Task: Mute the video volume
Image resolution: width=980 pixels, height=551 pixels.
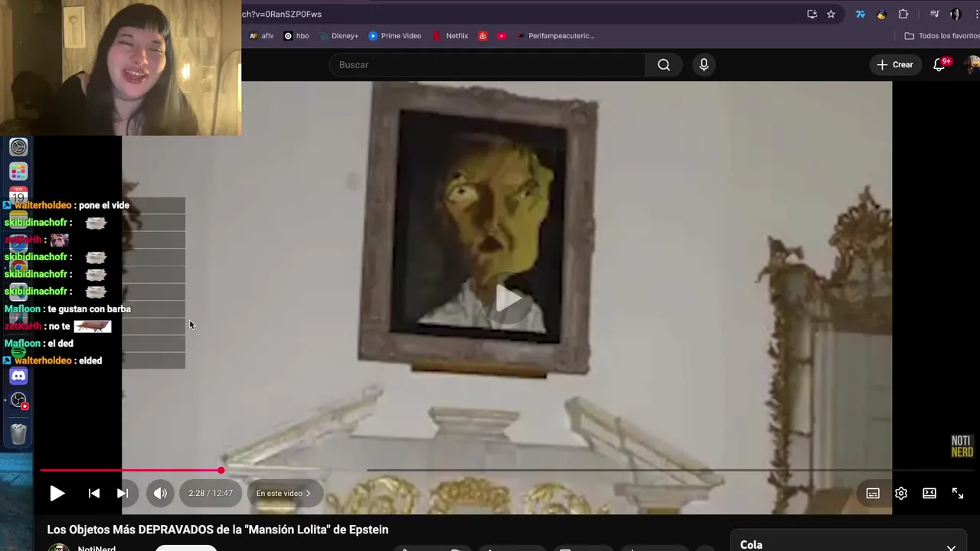Action: pos(160,494)
